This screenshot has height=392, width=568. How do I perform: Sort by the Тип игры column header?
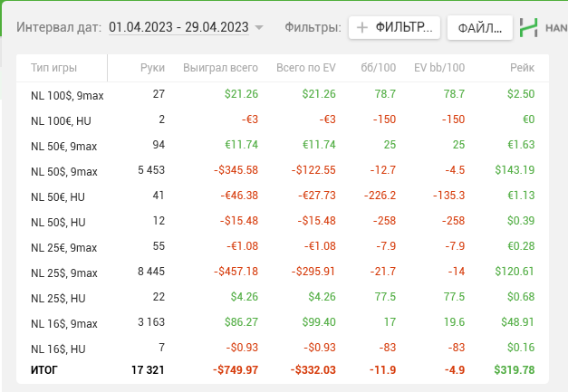coord(53,68)
